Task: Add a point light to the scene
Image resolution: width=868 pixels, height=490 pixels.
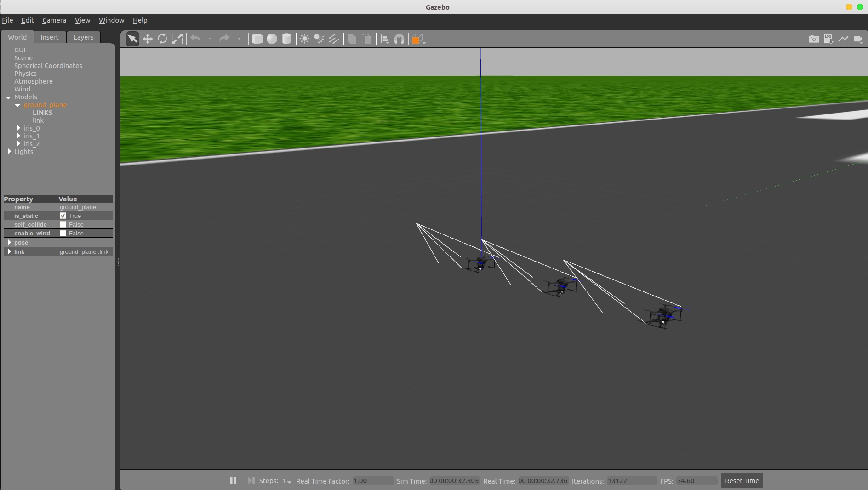Action: tap(304, 39)
